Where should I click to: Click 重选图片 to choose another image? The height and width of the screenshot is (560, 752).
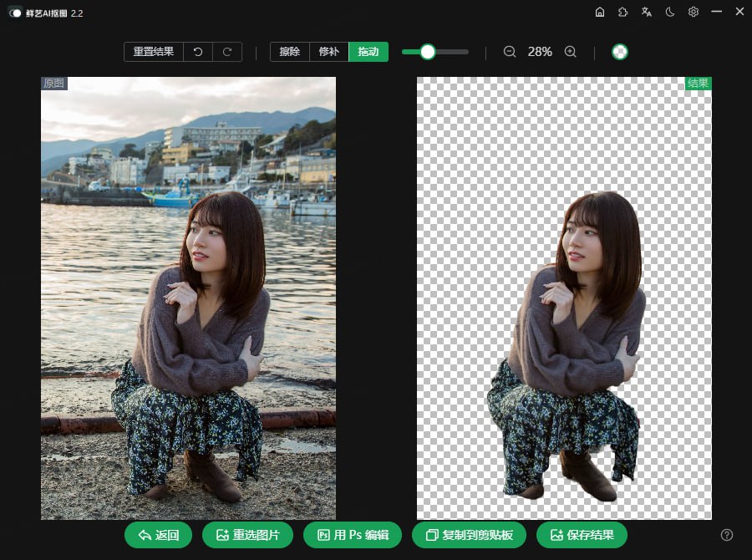(247, 535)
